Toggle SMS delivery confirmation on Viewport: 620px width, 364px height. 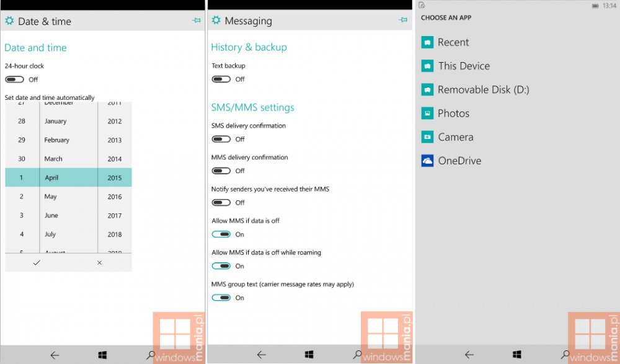click(x=221, y=139)
